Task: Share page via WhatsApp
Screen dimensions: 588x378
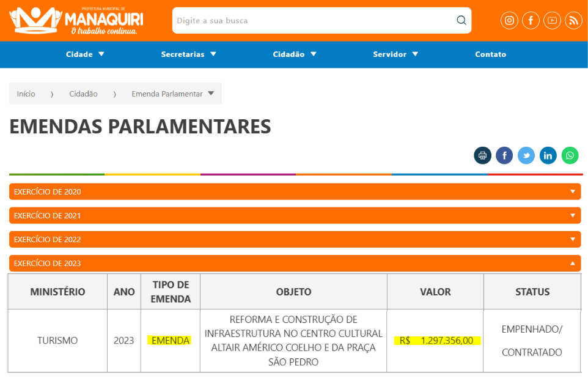Action: point(570,155)
